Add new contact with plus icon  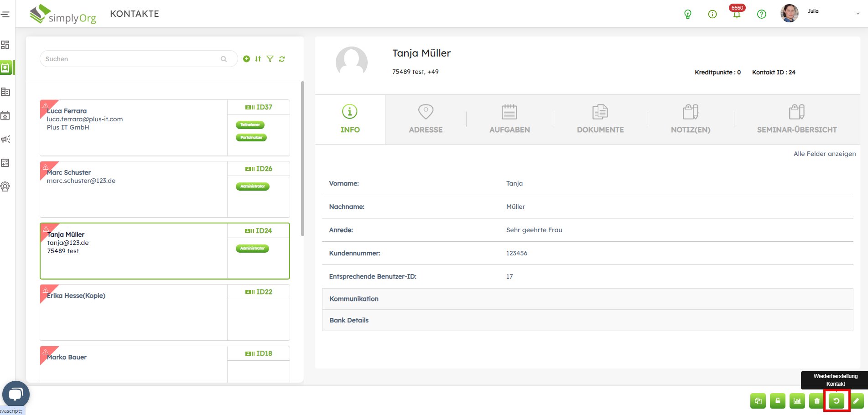246,59
